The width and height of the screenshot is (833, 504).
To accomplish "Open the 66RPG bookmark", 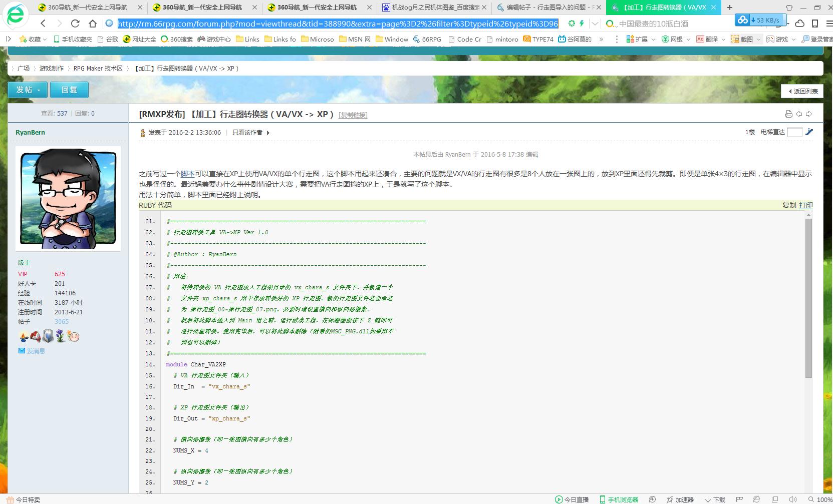I will click(x=427, y=39).
